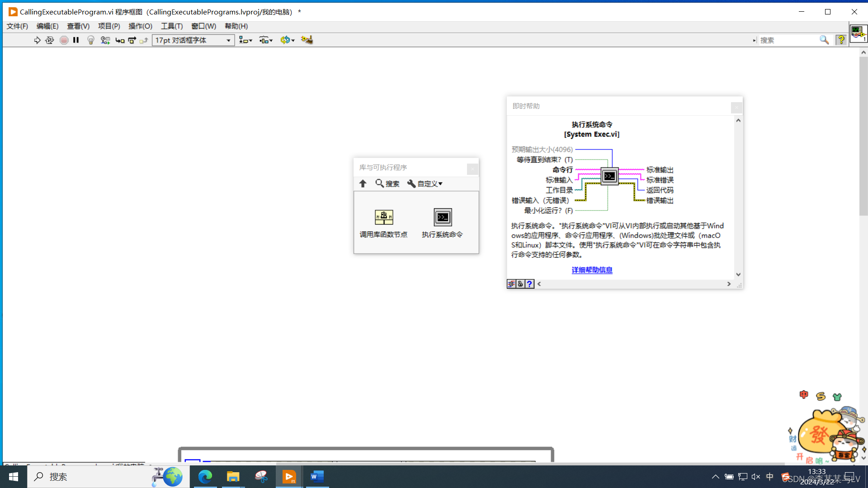
Task: Click the 详细帮助信息 help link
Action: click(x=591, y=270)
